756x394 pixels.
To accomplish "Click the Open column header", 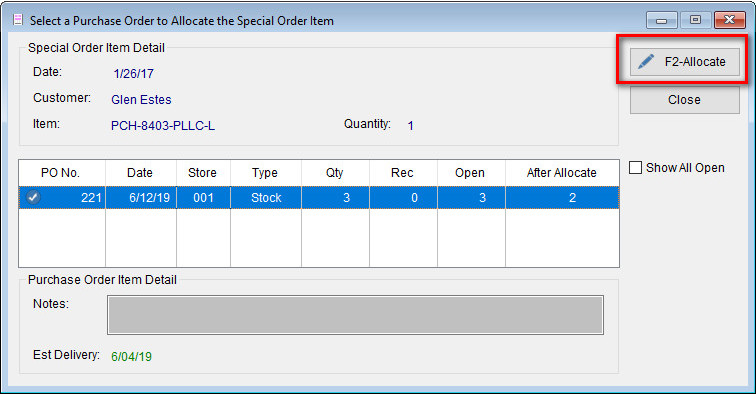I will click(471, 173).
